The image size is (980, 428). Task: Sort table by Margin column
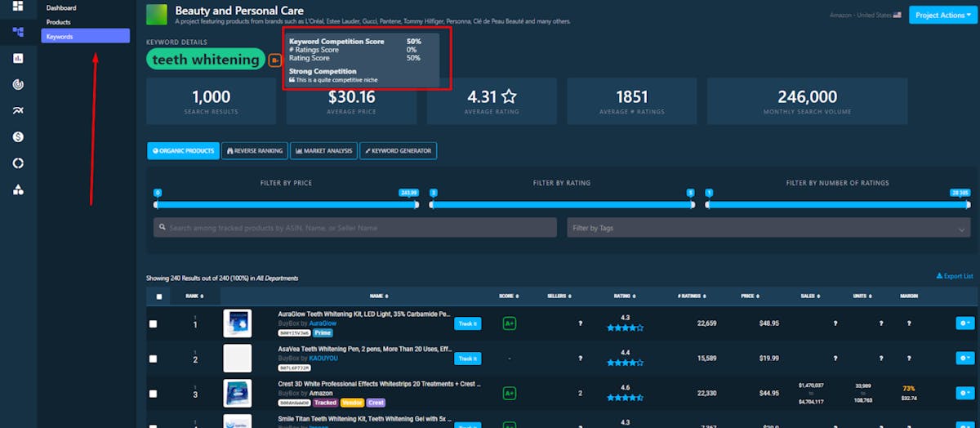coord(910,296)
